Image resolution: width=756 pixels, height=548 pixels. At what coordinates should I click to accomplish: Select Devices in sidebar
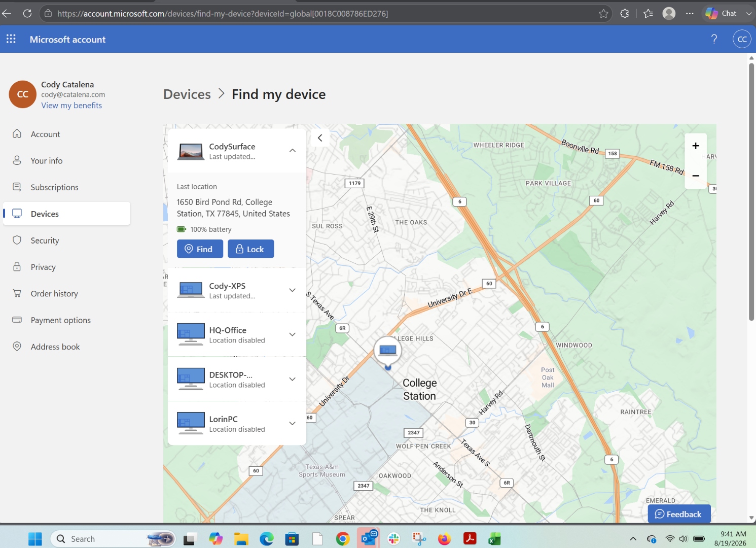click(x=66, y=214)
